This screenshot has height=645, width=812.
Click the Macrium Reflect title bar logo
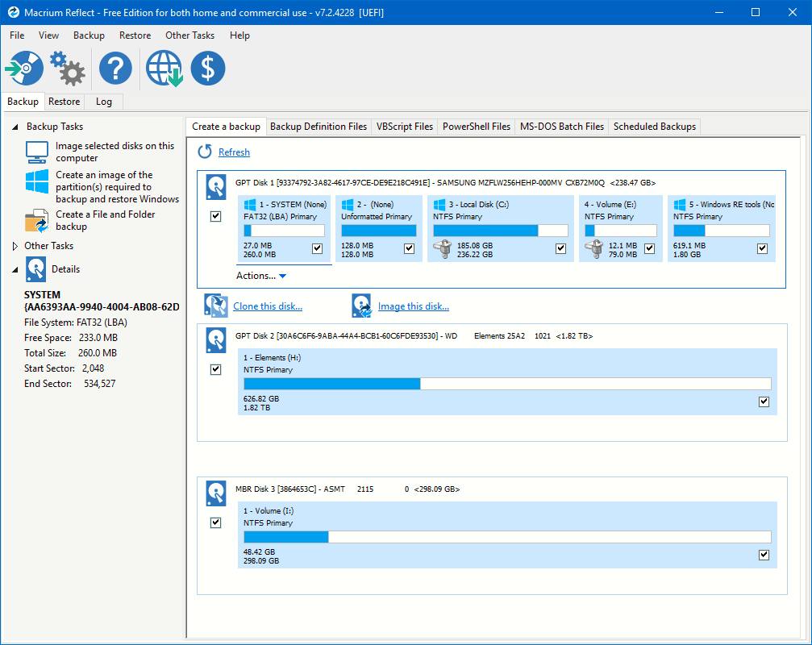click(x=13, y=12)
